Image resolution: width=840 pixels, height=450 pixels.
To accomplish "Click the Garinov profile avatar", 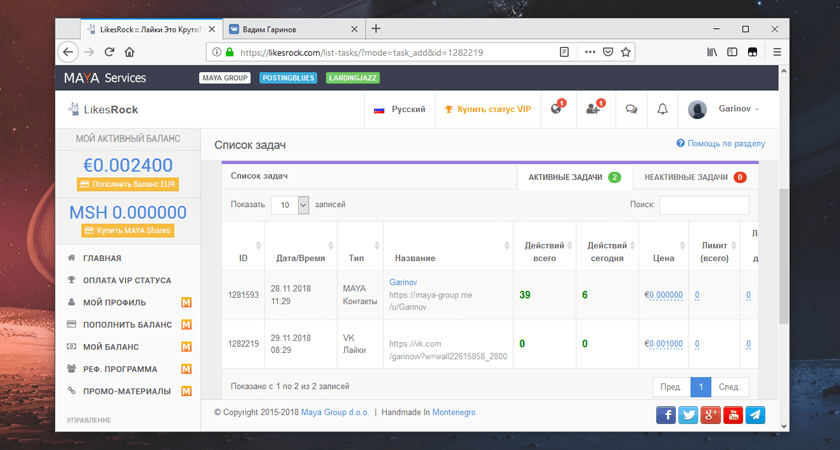I will 697,109.
